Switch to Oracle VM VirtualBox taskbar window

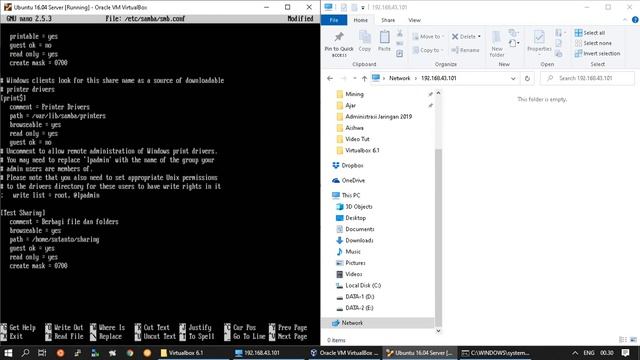[344, 353]
